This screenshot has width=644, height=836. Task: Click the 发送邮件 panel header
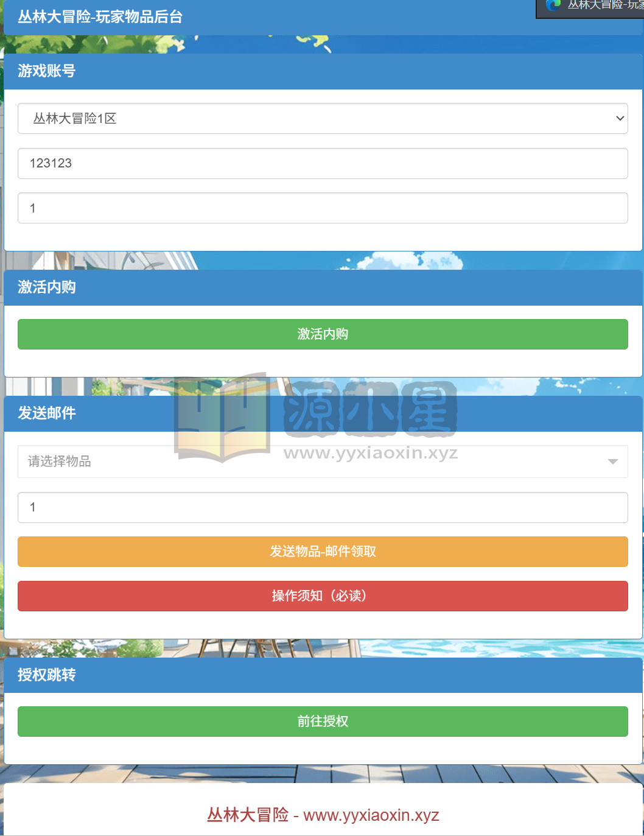322,413
